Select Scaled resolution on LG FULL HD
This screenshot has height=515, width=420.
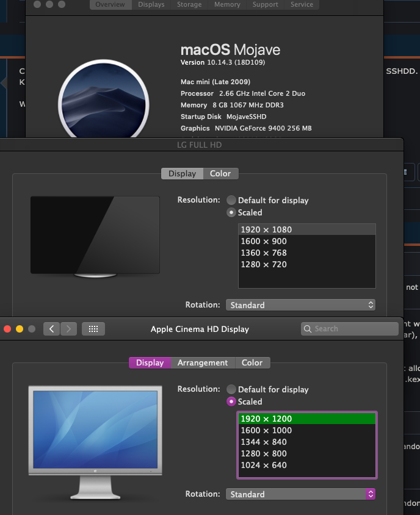[x=231, y=212]
